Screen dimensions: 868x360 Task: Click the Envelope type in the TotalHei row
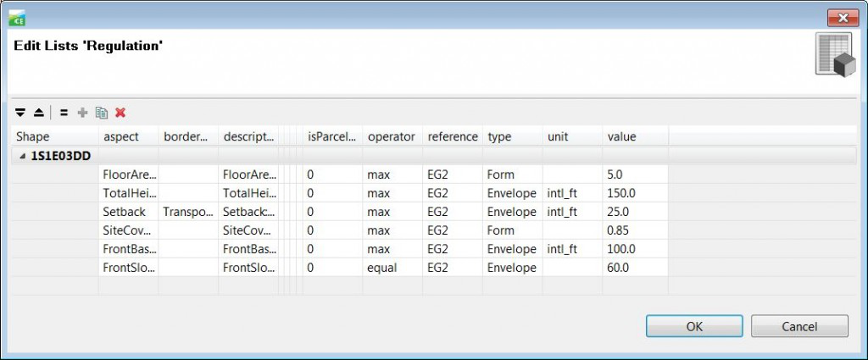(x=512, y=193)
